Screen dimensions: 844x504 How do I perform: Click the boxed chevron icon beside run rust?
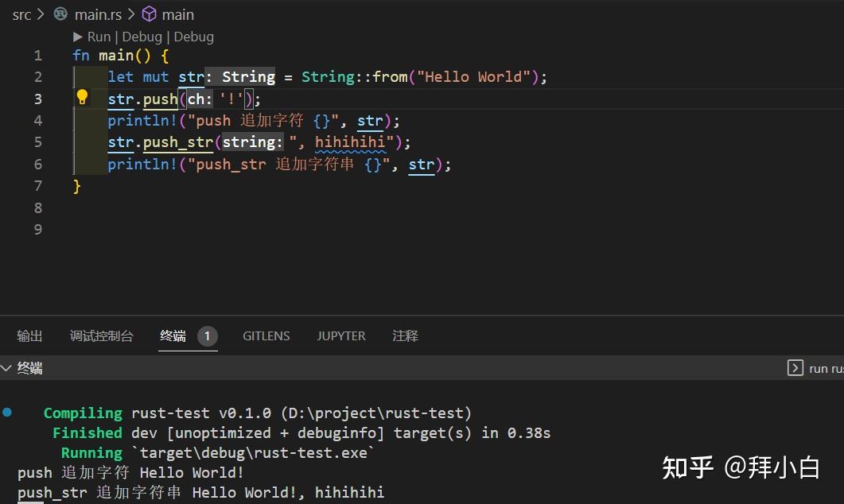[x=795, y=368]
